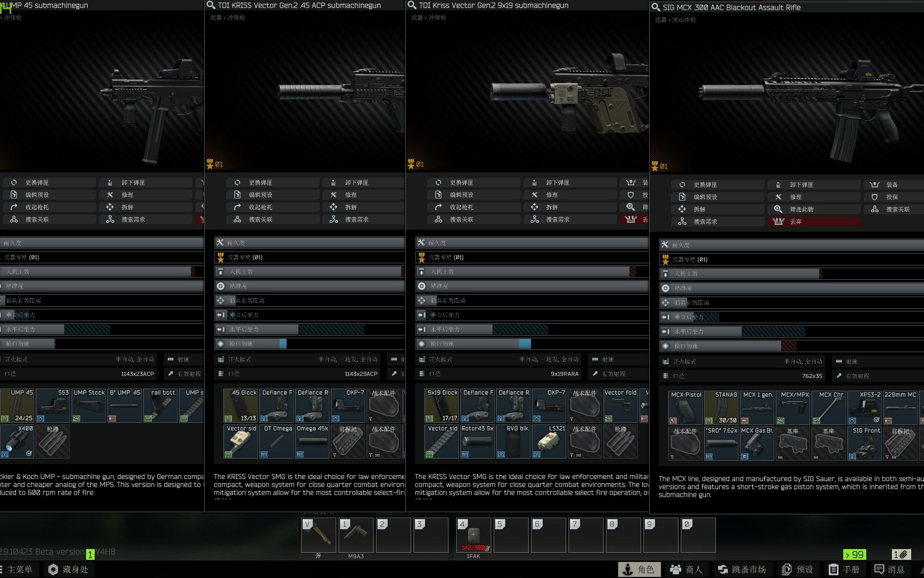Screen dimensions: 924x578
Task: Click 收起枪托 in the Vector 9x19 window
Action: 474,207
